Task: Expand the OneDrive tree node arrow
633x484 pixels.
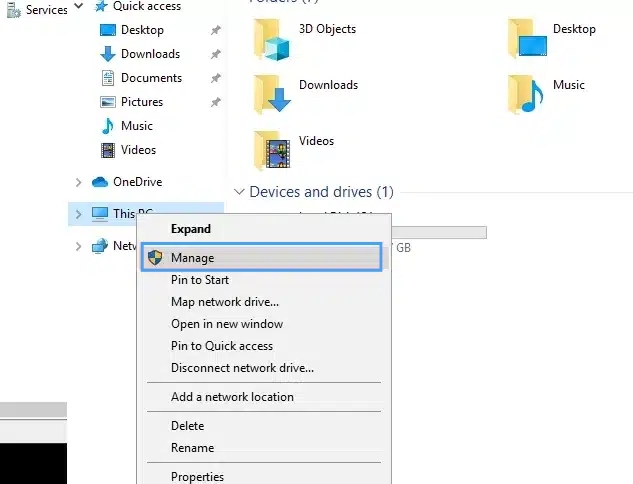Action: click(x=78, y=182)
